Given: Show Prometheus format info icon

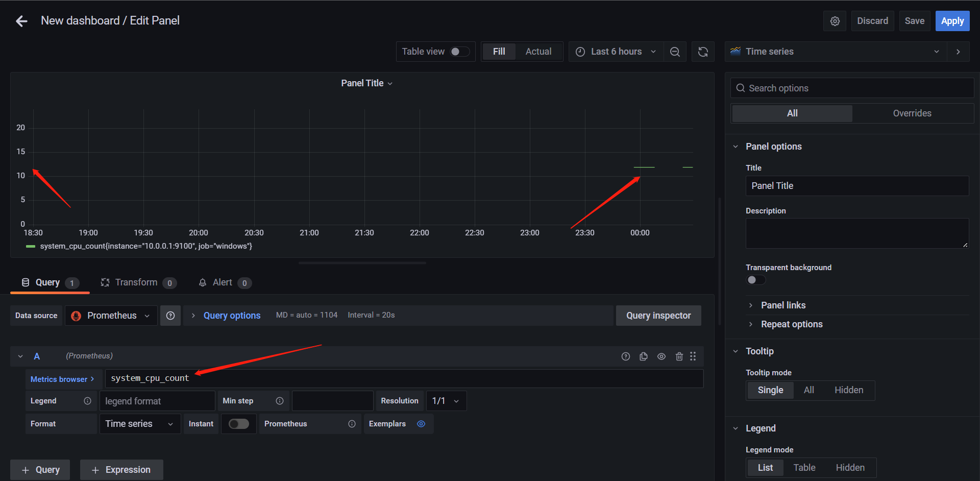Looking at the screenshot, I should 352,424.
